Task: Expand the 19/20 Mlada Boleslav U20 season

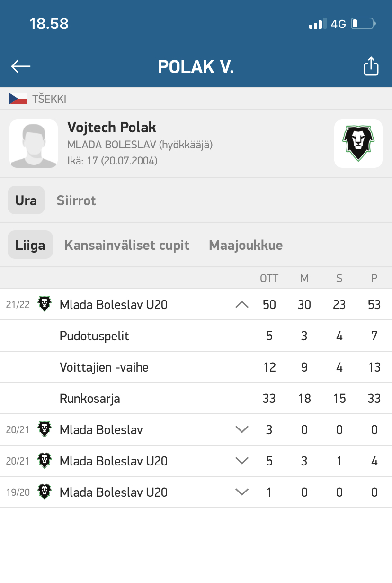Action: pos(242,492)
